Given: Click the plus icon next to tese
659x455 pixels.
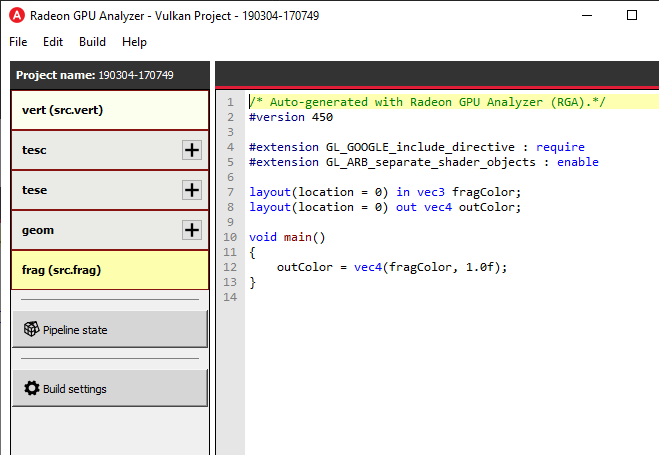Looking at the screenshot, I should (192, 190).
